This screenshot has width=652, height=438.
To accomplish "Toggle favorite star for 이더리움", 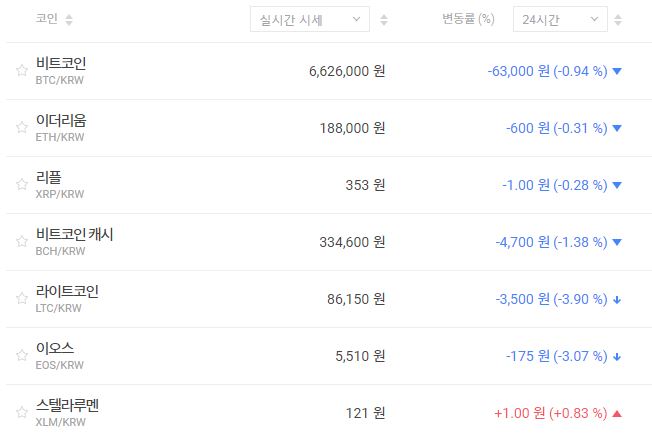I will (21, 128).
